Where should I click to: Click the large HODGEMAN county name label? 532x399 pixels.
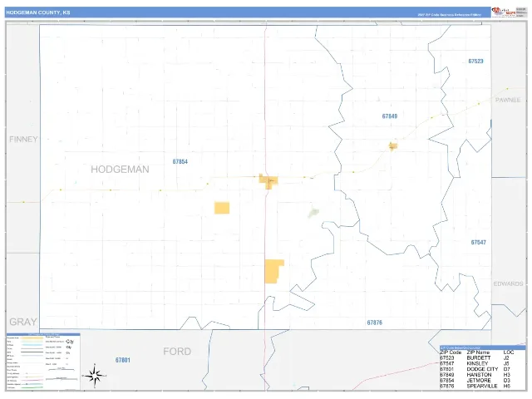click(x=120, y=170)
